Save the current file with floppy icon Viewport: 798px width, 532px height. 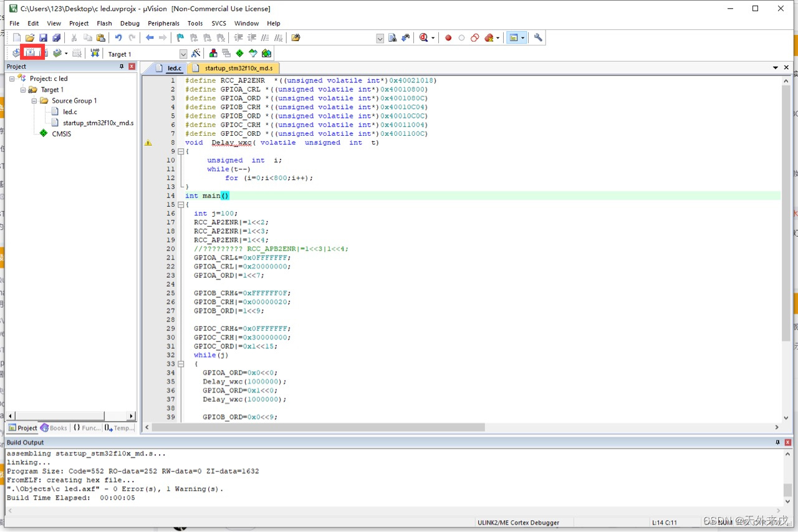(43, 38)
